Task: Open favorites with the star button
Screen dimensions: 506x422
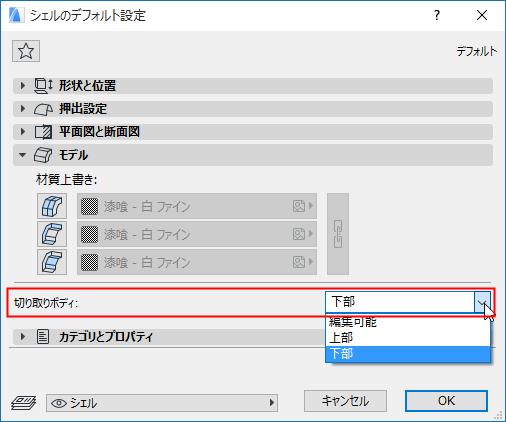Action: tap(26, 51)
